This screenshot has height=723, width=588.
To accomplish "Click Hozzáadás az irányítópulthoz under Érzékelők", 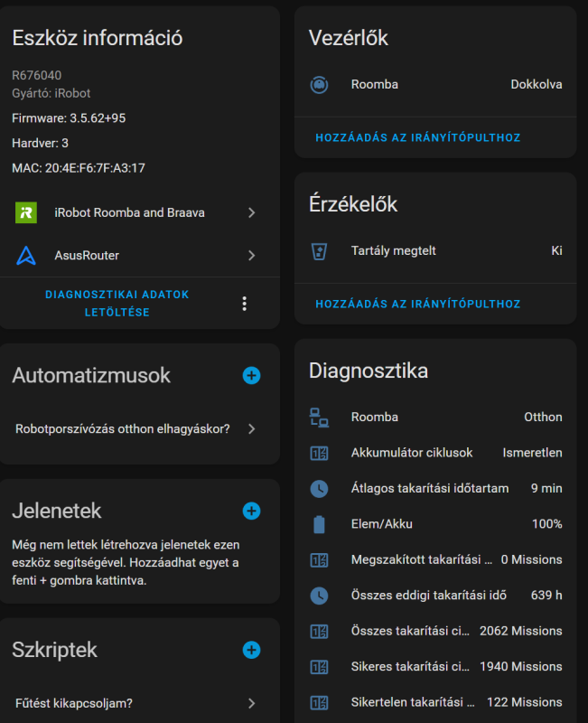I will (417, 305).
